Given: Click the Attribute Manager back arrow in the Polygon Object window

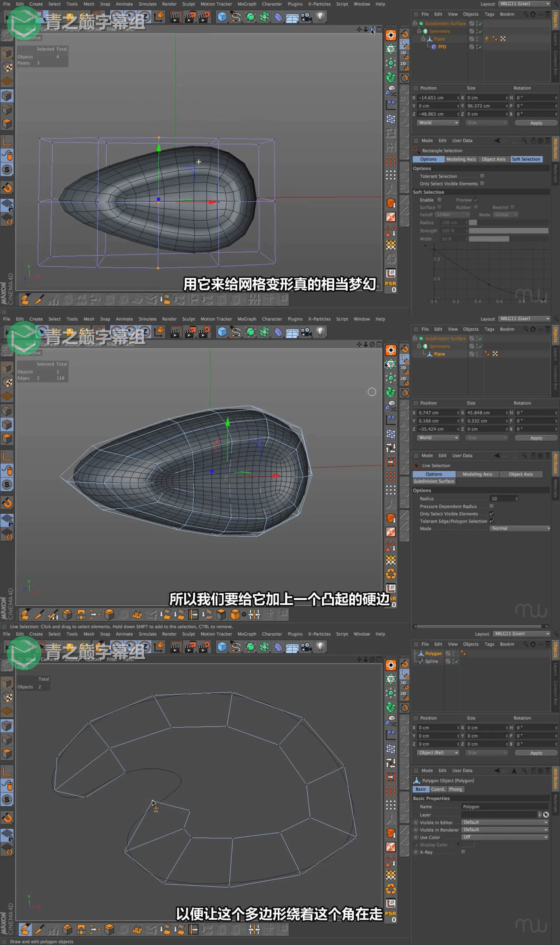Looking at the screenshot, I should [497, 770].
